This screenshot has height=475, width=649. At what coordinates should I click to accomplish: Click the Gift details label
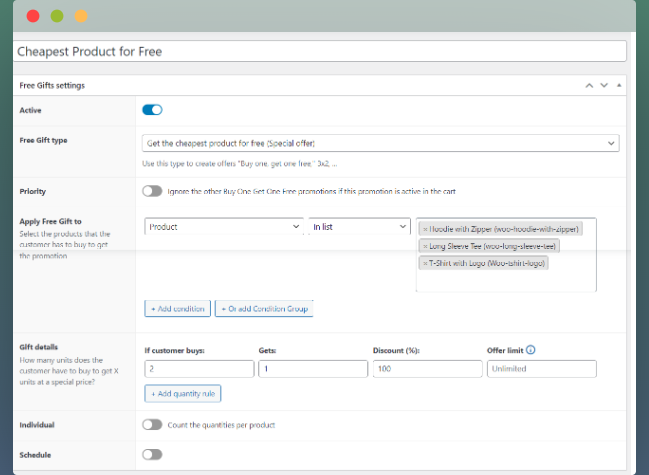click(x=38, y=347)
